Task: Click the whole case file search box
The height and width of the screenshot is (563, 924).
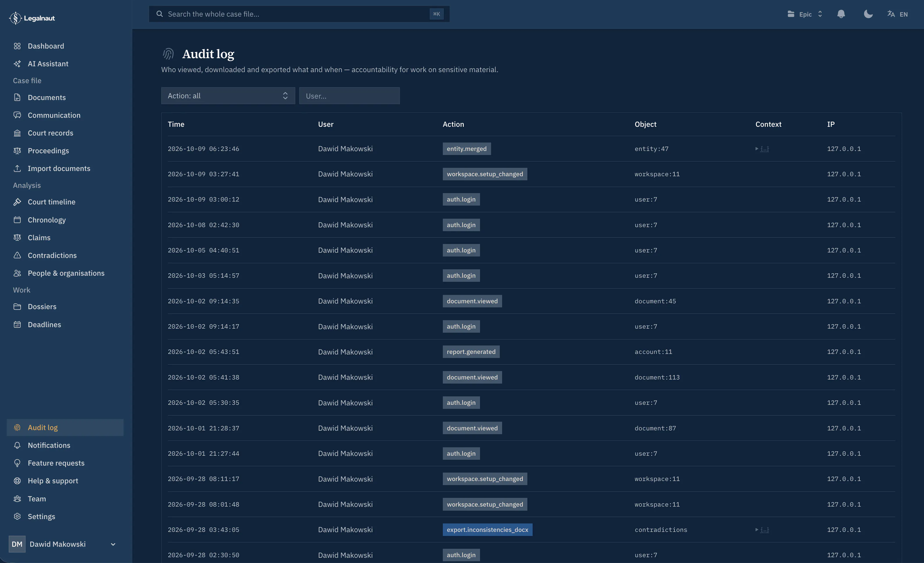Action: [299, 14]
